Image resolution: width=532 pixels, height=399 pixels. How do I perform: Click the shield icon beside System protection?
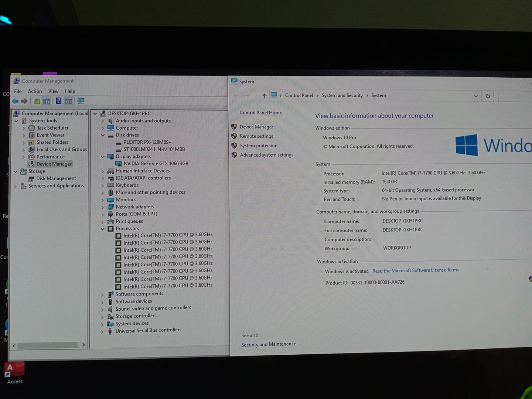(x=234, y=146)
